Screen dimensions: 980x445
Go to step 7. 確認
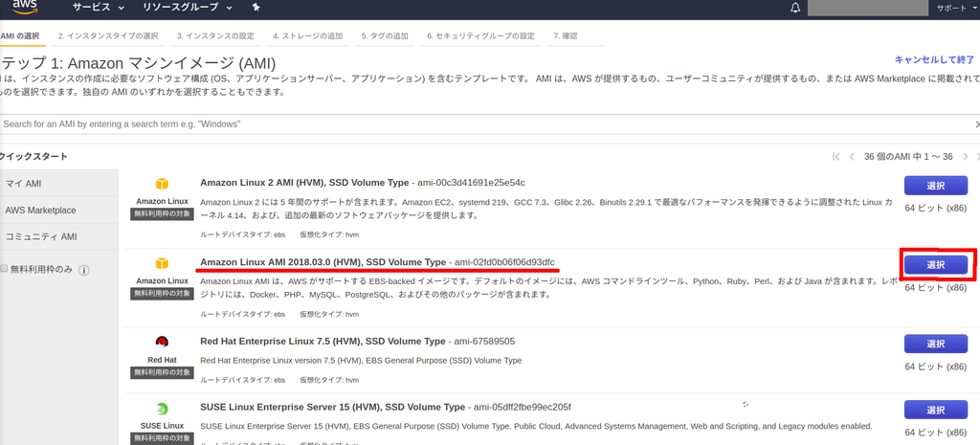coord(566,36)
